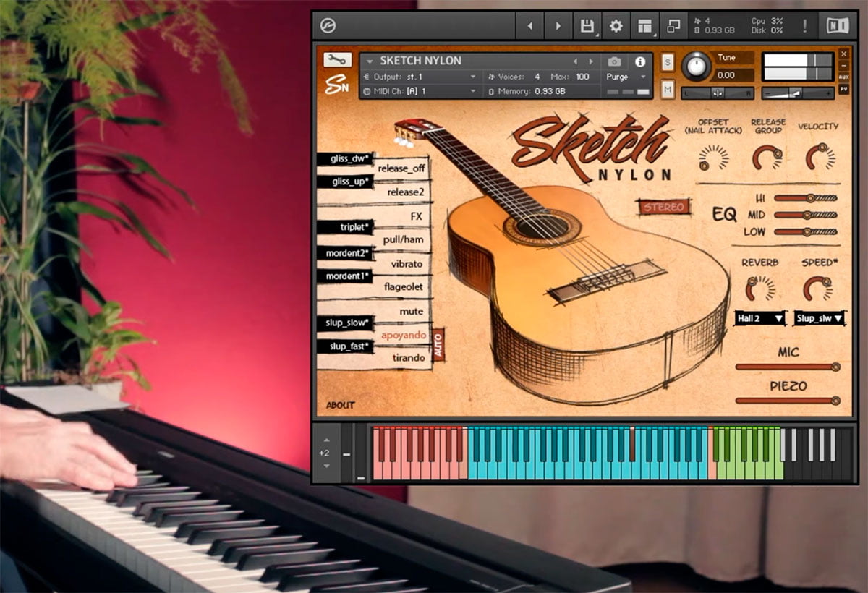Screen dimensions: 868x593
Task: Adjust the MIC level slider
Action: pyautogui.click(x=788, y=367)
